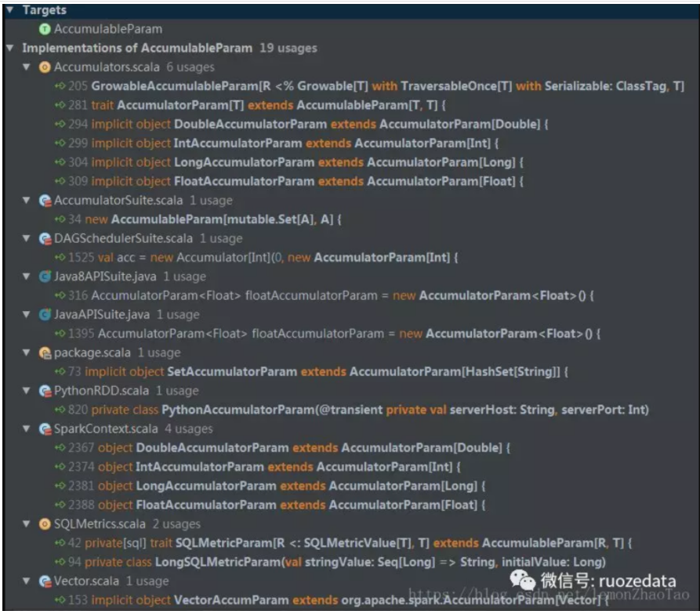Collapse the Accumulators.scala group
Screen dimensions: 700x611
(27, 67)
